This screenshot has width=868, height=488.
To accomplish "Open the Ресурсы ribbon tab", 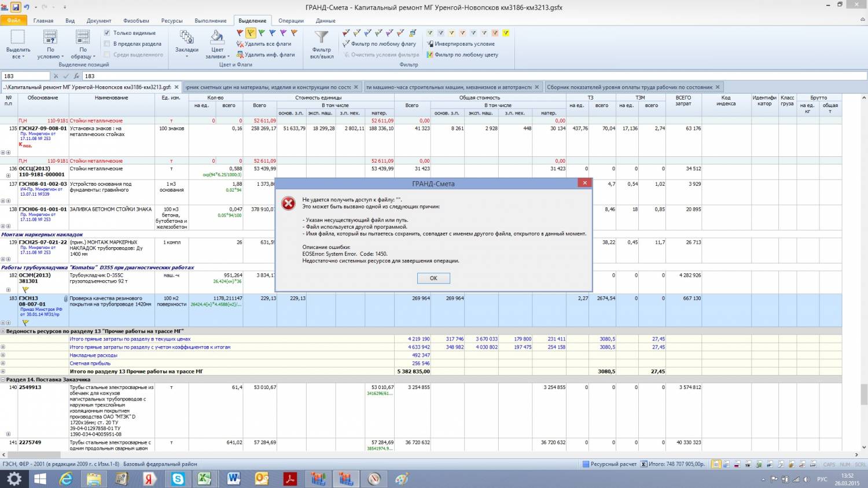I will click(x=172, y=21).
